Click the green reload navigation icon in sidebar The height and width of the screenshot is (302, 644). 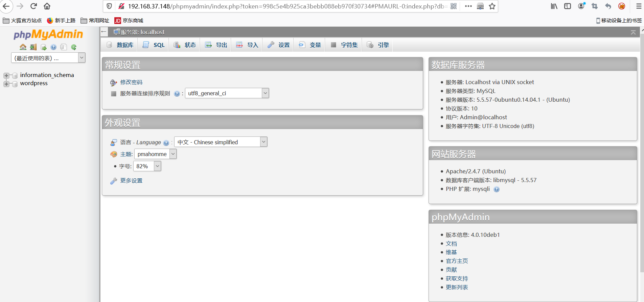pyautogui.click(x=74, y=47)
